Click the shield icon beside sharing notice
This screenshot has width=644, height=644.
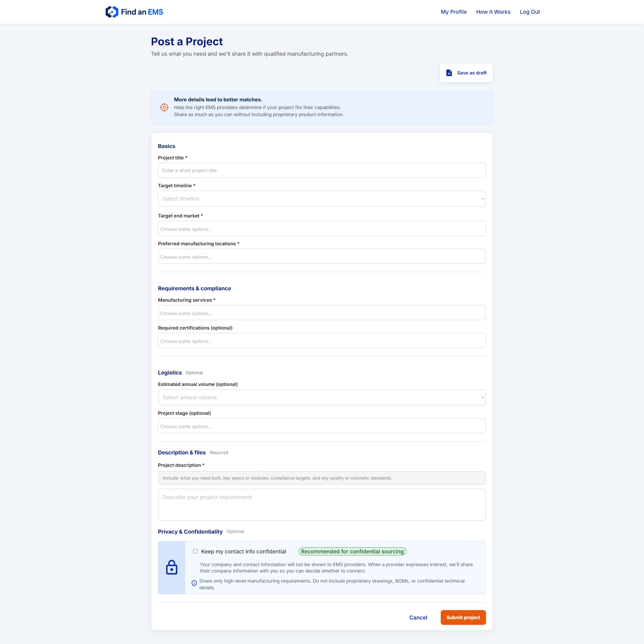tap(194, 583)
